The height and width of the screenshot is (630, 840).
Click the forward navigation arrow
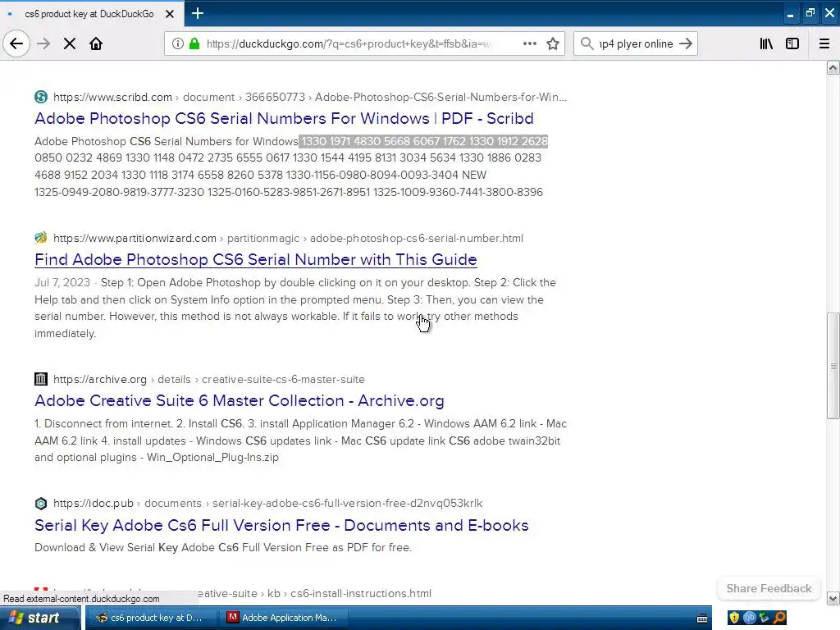(x=43, y=43)
